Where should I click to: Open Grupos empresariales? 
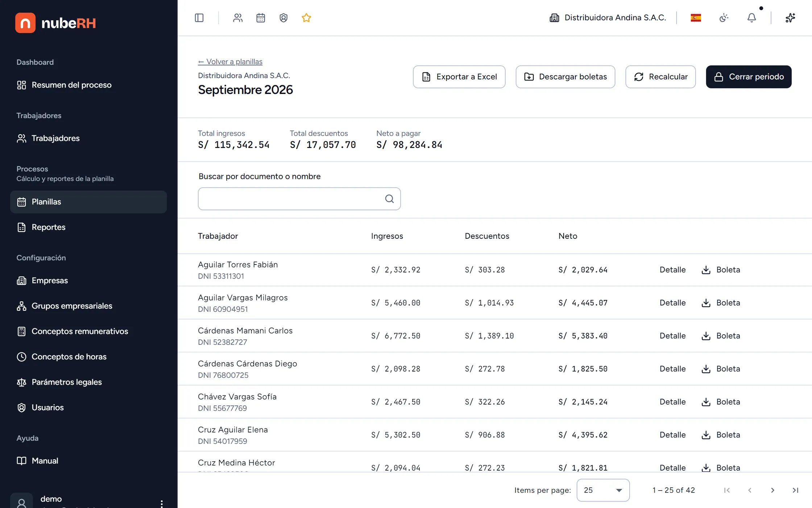click(x=88, y=306)
